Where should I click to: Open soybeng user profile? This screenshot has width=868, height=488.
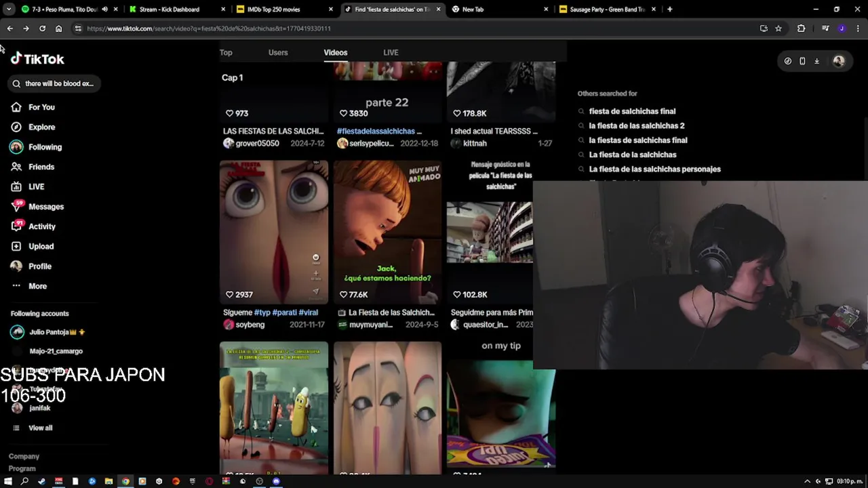pyautogui.click(x=250, y=325)
